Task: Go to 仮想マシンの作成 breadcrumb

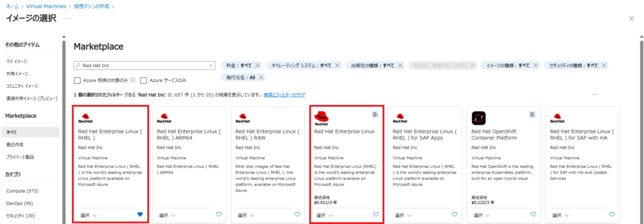Action: click(x=92, y=6)
